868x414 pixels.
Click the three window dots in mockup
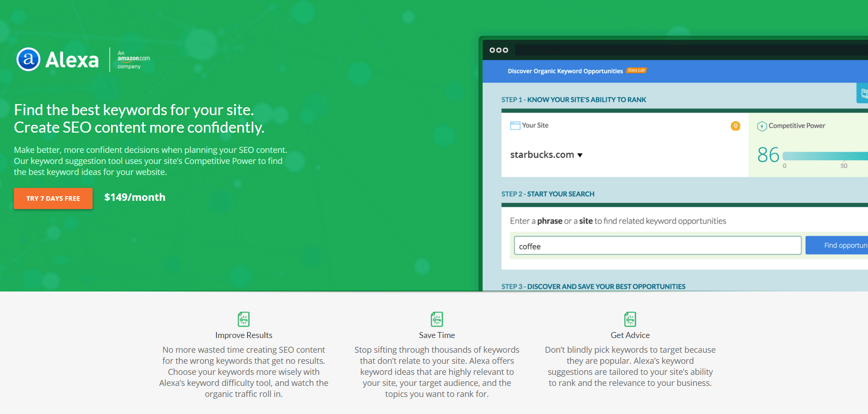tap(499, 50)
